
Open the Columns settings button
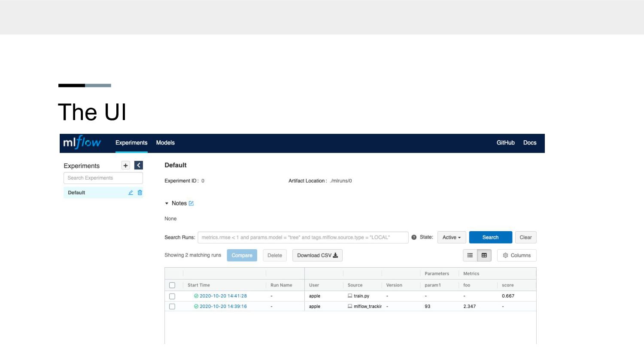[x=517, y=255]
